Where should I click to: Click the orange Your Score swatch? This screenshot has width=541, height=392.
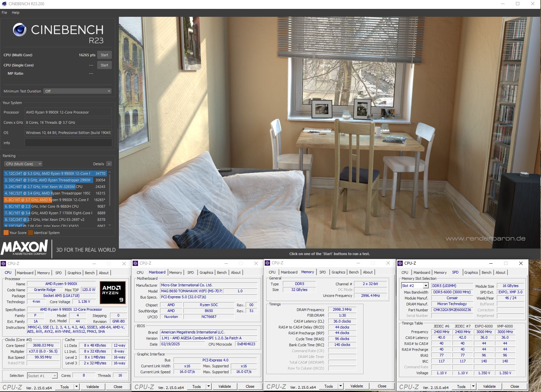pos(6,233)
